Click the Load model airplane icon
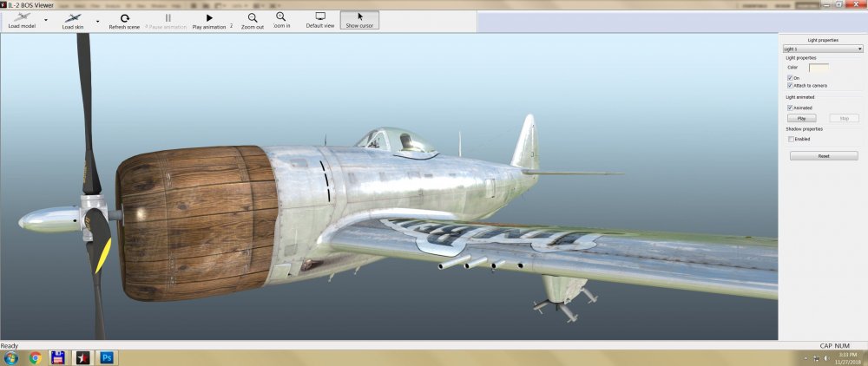This screenshot has width=868, height=366. click(22, 16)
